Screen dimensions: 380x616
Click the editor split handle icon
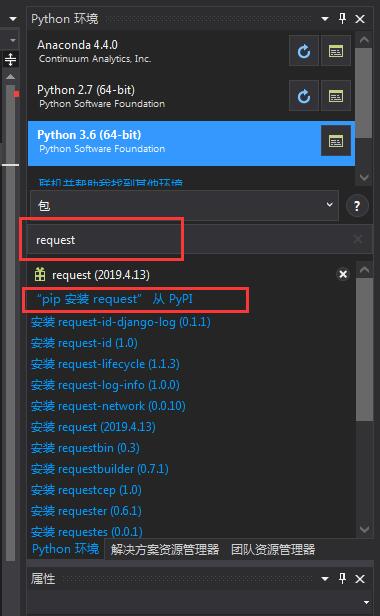10,59
